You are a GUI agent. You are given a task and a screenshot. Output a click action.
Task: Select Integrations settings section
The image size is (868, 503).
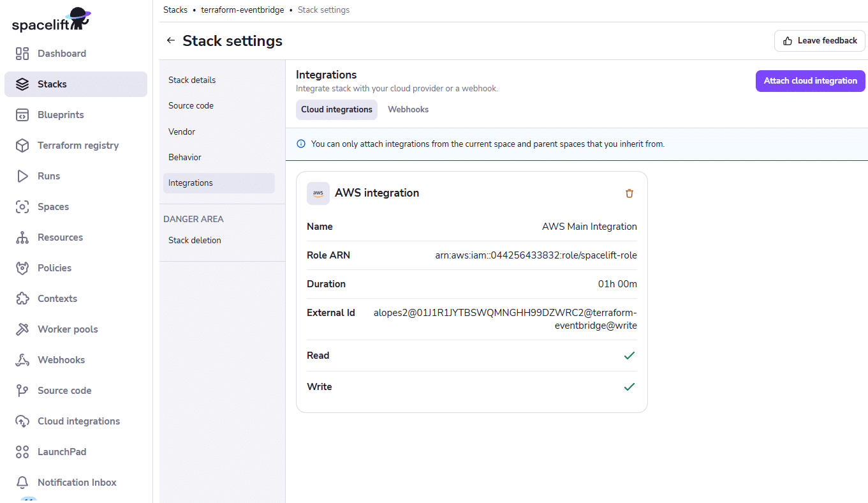coord(219,183)
